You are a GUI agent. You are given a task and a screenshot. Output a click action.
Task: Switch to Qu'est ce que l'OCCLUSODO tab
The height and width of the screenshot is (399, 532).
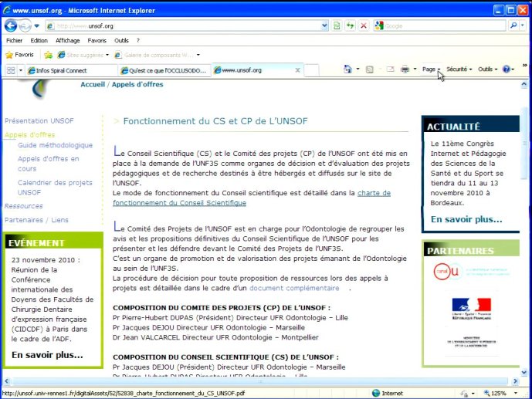click(x=164, y=70)
